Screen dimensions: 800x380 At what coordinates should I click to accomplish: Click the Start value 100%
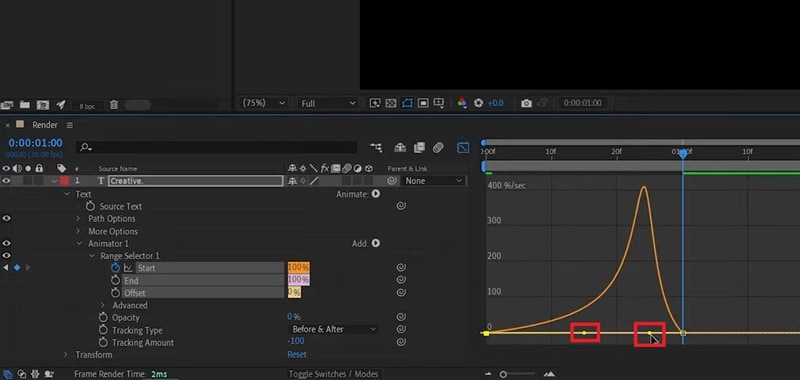click(298, 268)
